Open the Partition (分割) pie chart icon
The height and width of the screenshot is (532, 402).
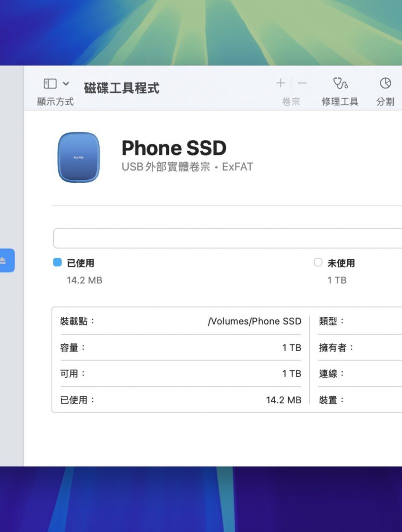point(385,83)
